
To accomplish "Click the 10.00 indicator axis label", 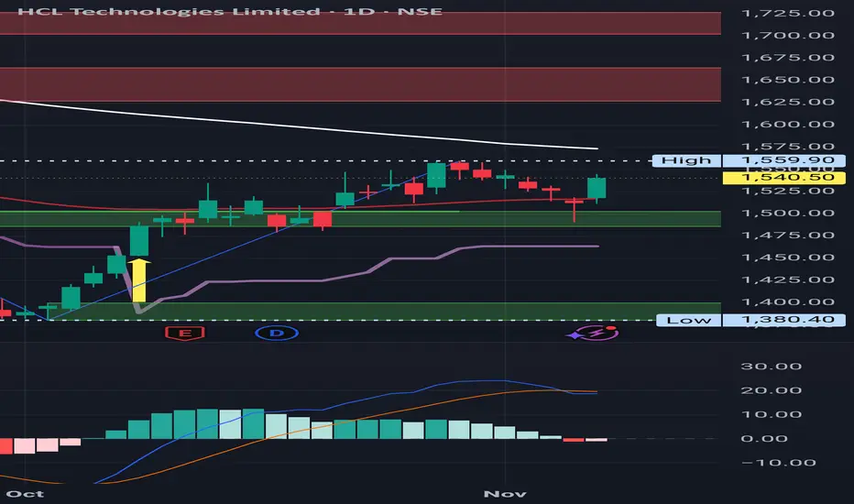I will pos(772,414).
